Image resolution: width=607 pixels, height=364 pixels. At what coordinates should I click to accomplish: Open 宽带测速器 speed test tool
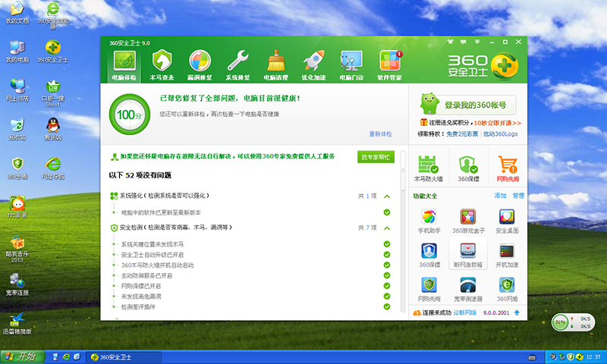point(467,289)
